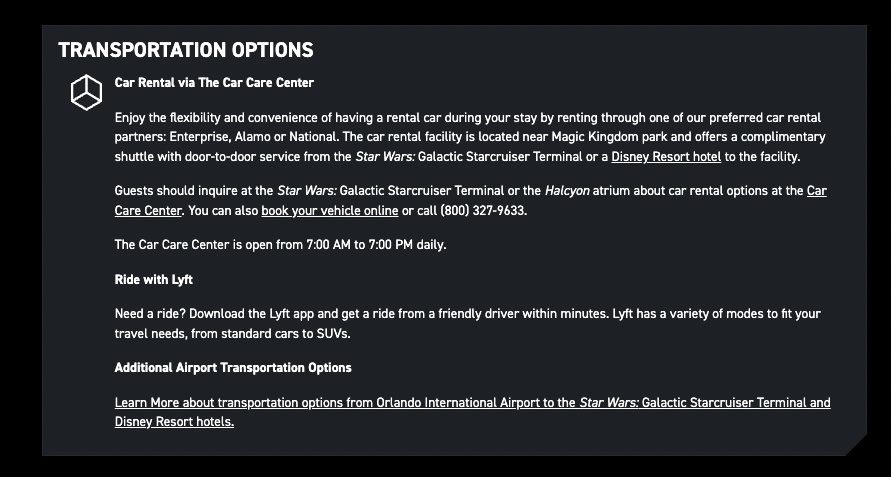The image size is (891, 477).
Task: Select the Car Rental via The Car Care Center heading
Action: pyautogui.click(x=214, y=83)
